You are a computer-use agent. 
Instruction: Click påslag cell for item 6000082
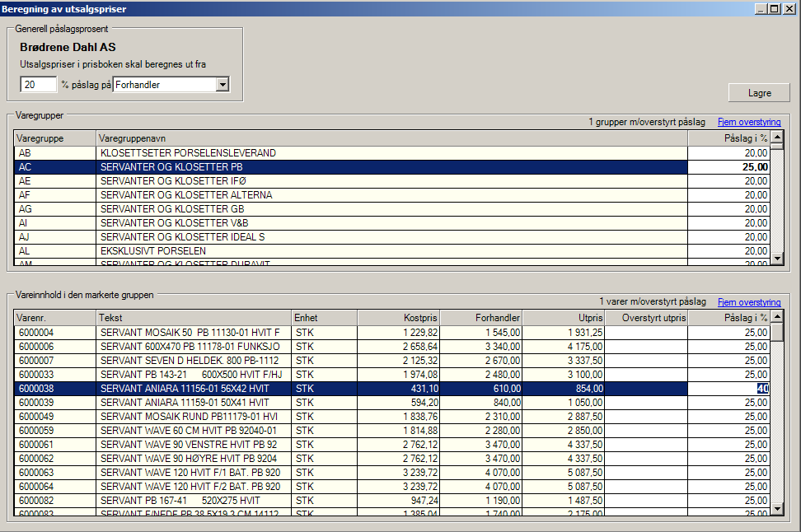click(729, 501)
